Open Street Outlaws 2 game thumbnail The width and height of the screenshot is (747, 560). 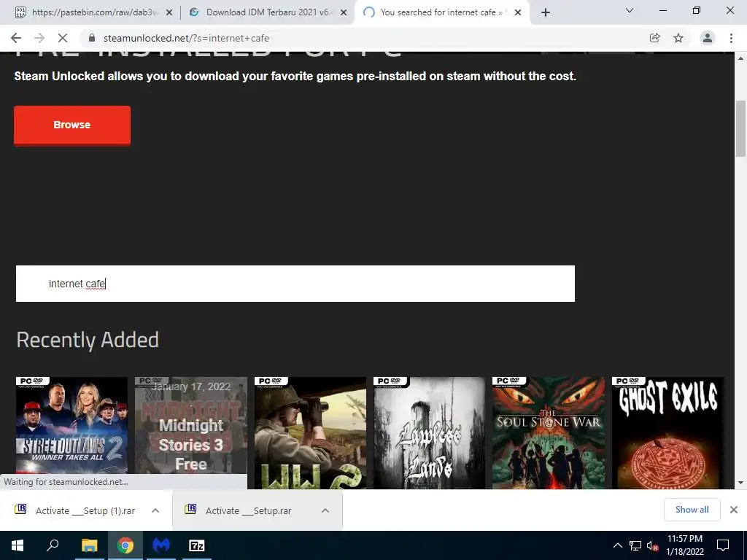72,433
